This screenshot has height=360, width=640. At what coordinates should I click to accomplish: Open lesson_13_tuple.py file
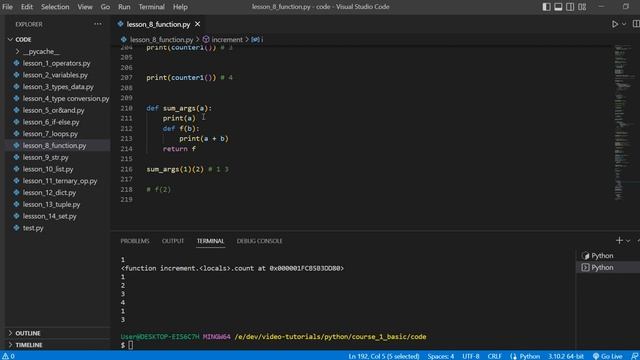click(x=57, y=204)
